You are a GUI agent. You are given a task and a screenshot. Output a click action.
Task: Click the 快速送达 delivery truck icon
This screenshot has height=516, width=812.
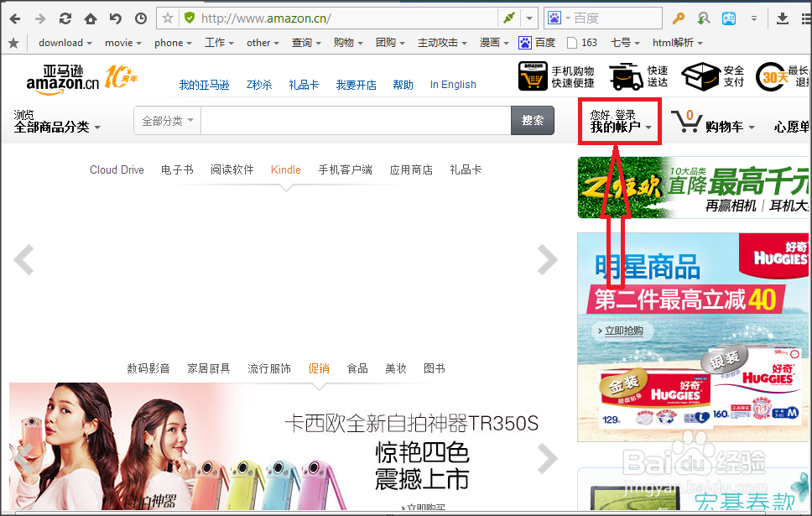[626, 76]
